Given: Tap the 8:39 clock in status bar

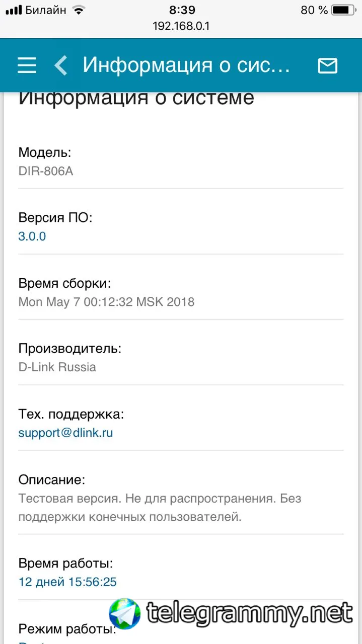Looking at the screenshot, I should coord(182,10).
